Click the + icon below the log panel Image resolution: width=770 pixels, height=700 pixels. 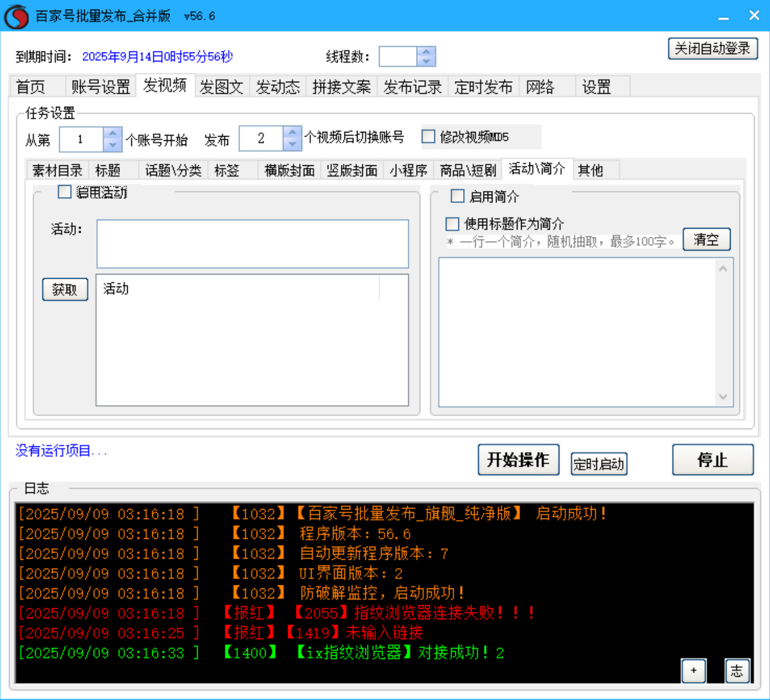click(x=694, y=671)
